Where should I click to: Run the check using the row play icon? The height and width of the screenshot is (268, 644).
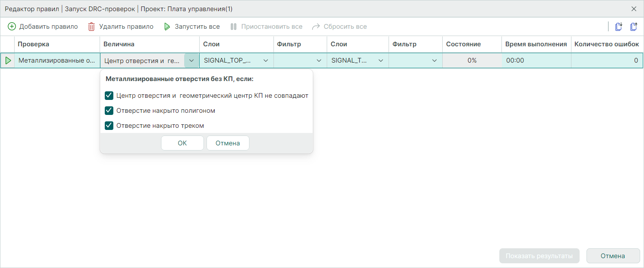point(8,60)
